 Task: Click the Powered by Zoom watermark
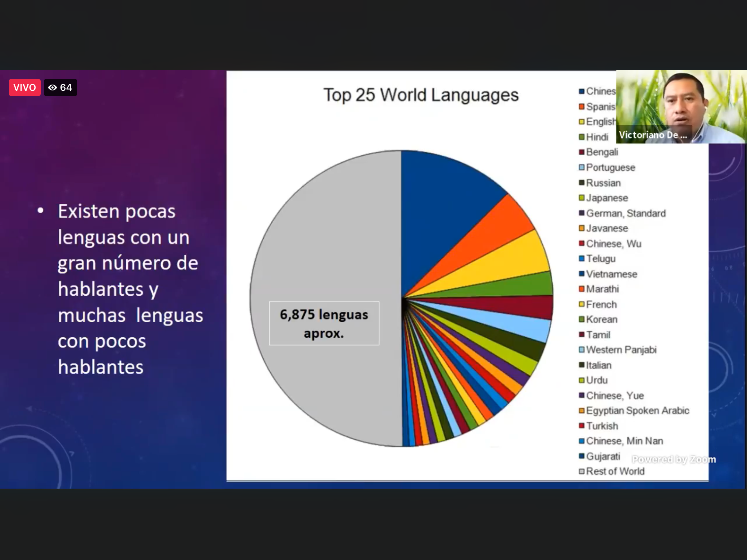pos(673,459)
